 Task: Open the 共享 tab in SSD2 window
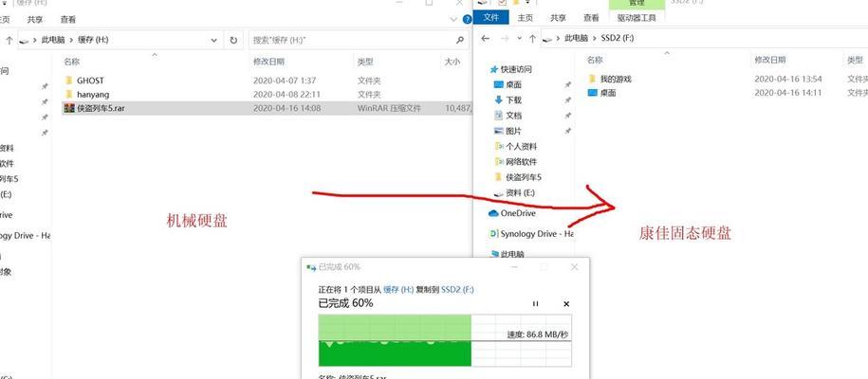coord(558,18)
